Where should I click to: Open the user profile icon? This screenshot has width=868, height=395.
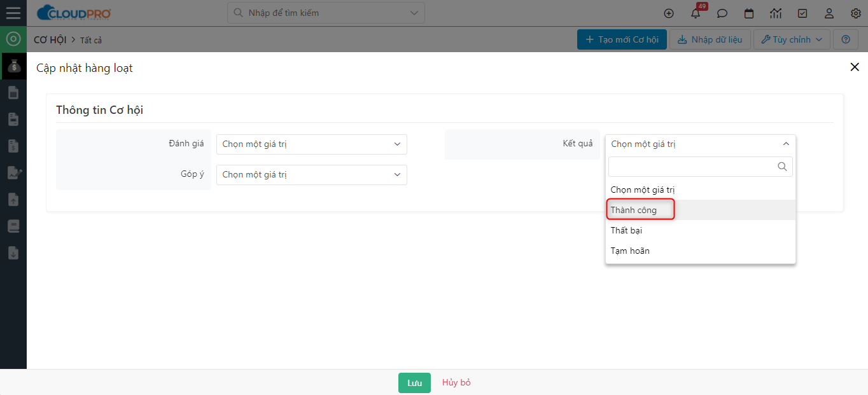(x=829, y=13)
